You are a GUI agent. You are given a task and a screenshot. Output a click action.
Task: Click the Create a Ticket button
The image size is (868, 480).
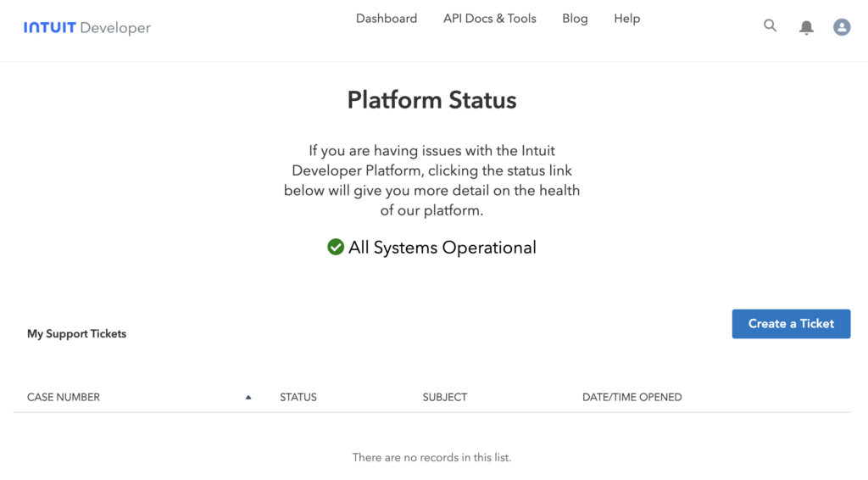[791, 324]
